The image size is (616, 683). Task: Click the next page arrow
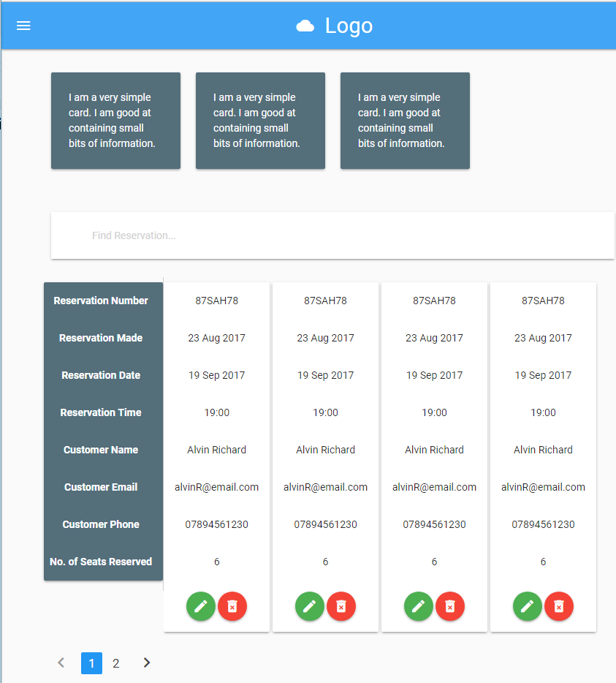click(146, 663)
